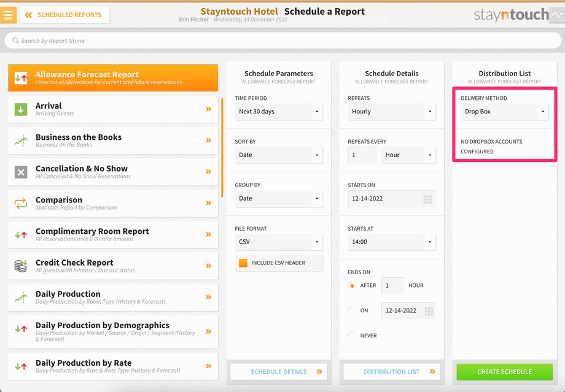Click the Daily Production by Rate icon
The width and height of the screenshot is (565, 392).
click(21, 366)
